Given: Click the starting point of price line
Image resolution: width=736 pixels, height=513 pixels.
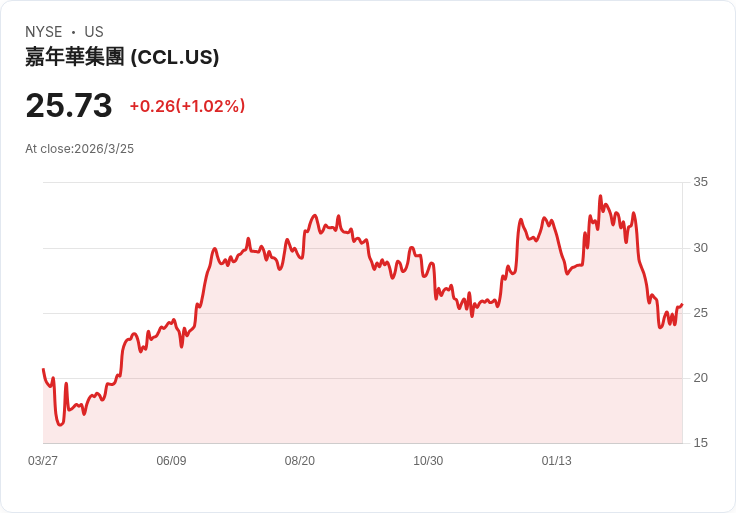Looking at the screenshot, I should (43, 369).
